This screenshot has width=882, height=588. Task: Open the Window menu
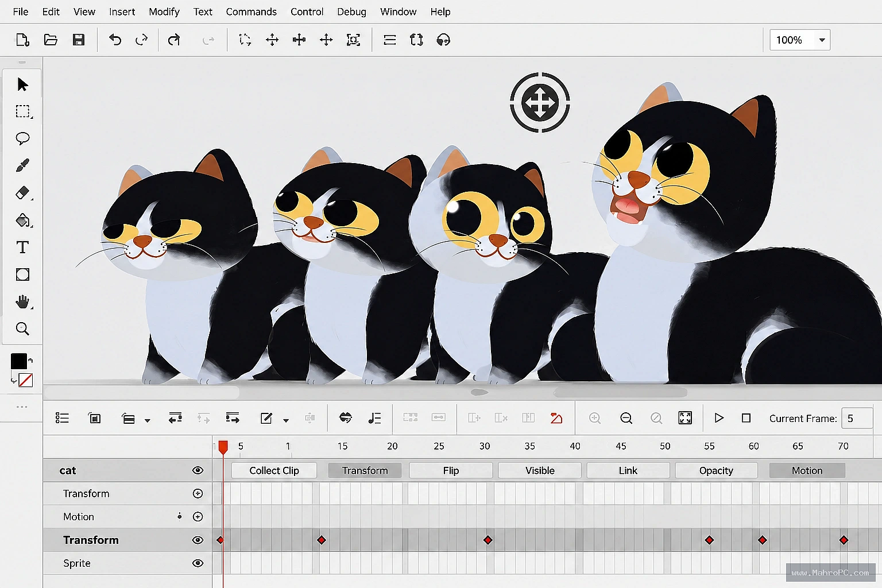pos(398,11)
